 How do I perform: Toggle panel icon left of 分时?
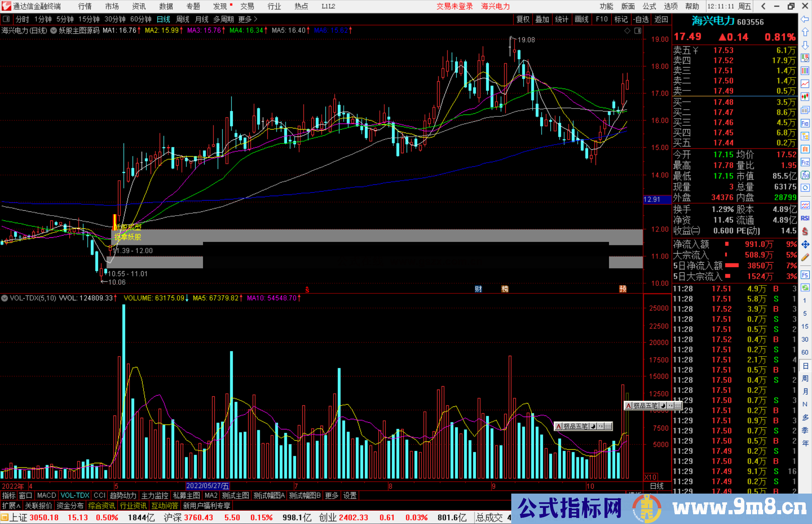[x=6, y=19]
